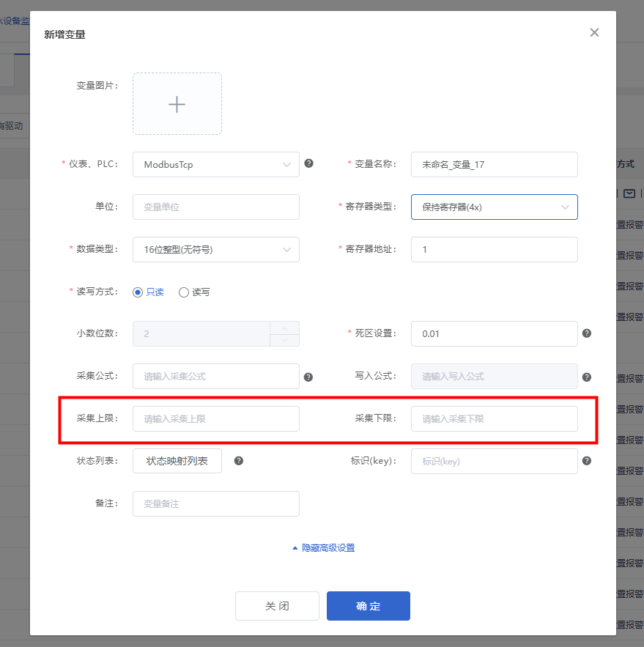Screen dimensions: 644x647
Task: Switch read-write mode to 读写
Action: [x=183, y=292]
